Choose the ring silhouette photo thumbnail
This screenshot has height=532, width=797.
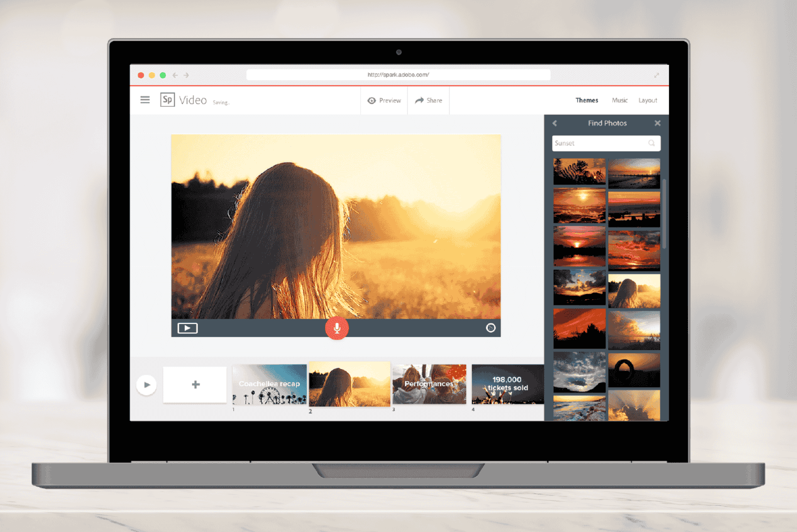click(x=634, y=370)
